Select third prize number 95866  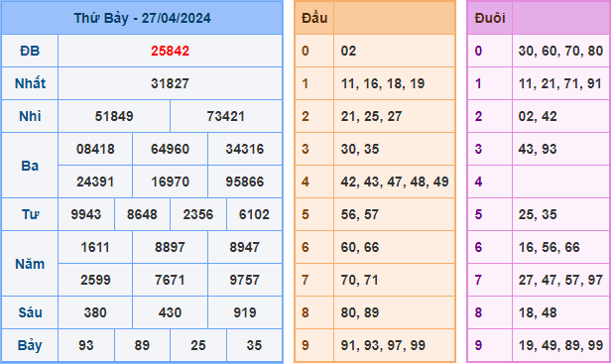[x=245, y=182]
